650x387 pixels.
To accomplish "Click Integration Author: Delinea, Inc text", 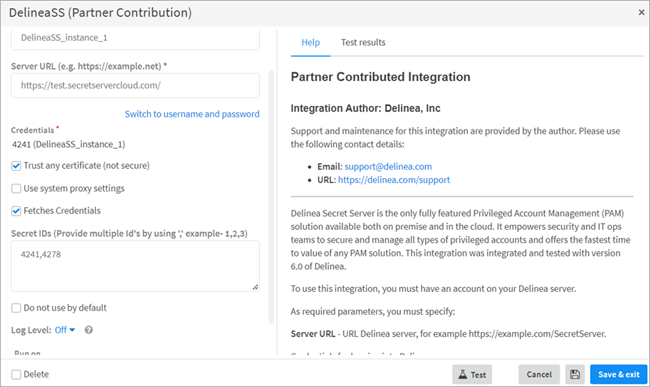I will (x=366, y=109).
